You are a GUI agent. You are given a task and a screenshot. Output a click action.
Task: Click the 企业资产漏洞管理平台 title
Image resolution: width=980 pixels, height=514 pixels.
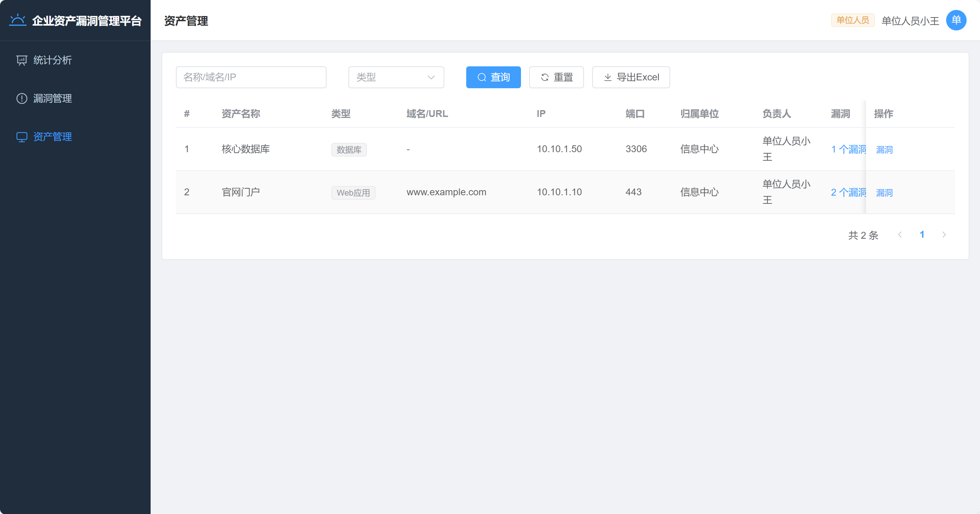[87, 21]
